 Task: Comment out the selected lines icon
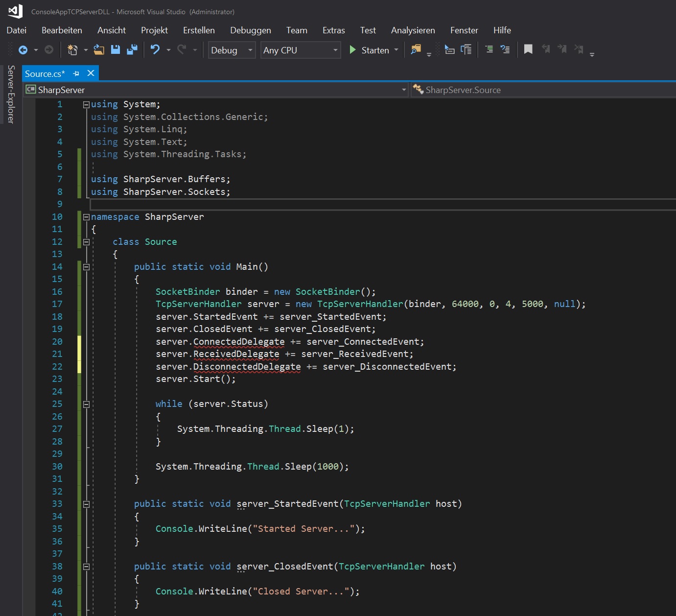(489, 50)
